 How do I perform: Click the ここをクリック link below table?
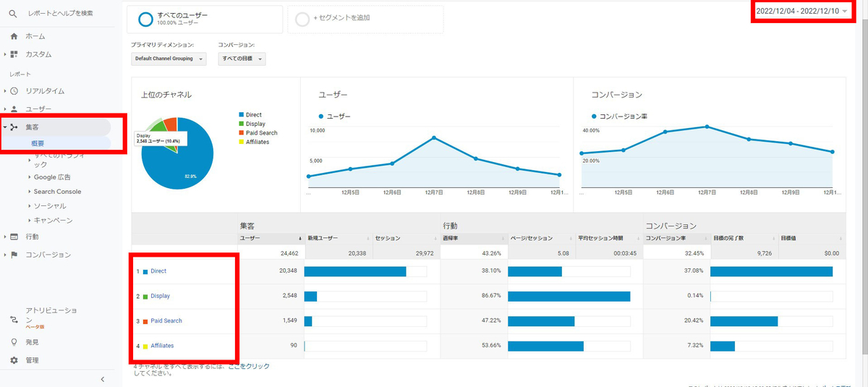[249, 367]
